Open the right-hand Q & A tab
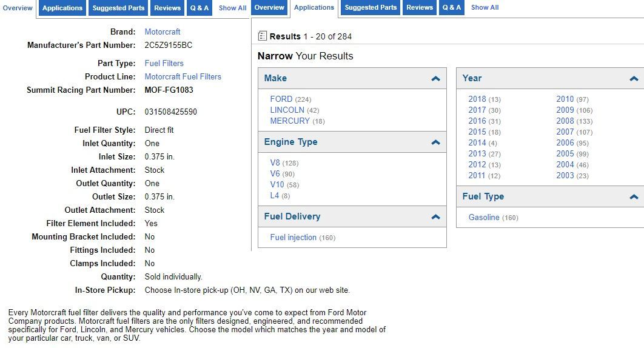This screenshot has height=348, width=644. (x=452, y=8)
